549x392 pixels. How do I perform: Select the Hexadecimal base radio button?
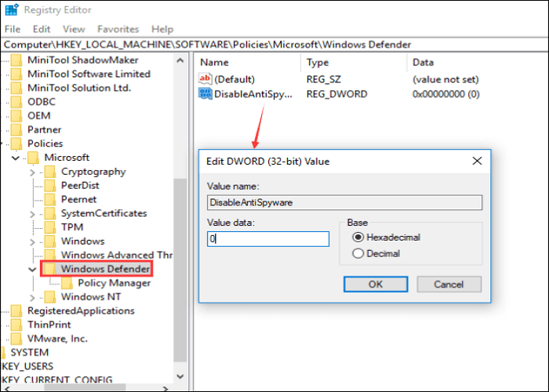pyautogui.click(x=358, y=238)
